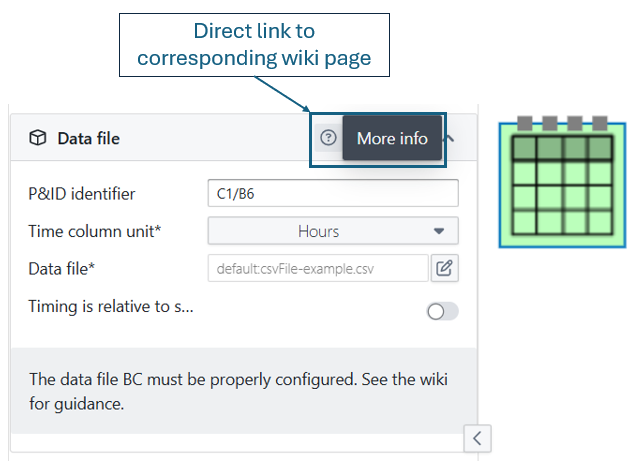Click leftmost gray port atop table node
This screenshot has height=466, width=636.
pyautogui.click(x=524, y=123)
